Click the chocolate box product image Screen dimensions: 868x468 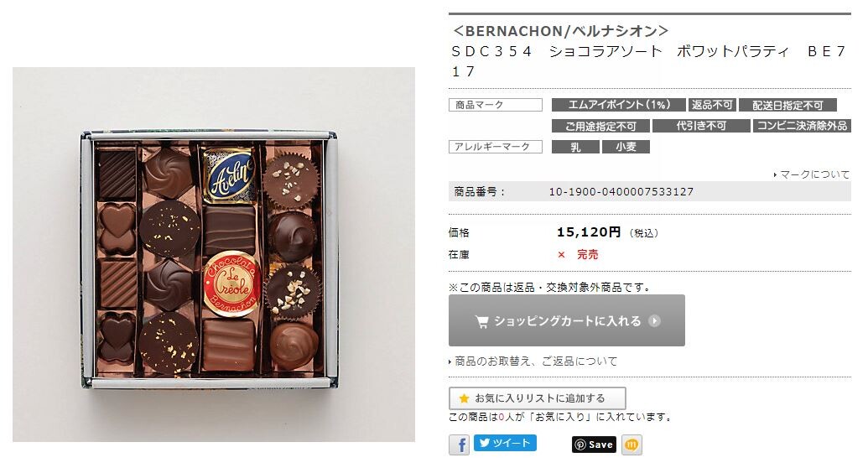214,255
